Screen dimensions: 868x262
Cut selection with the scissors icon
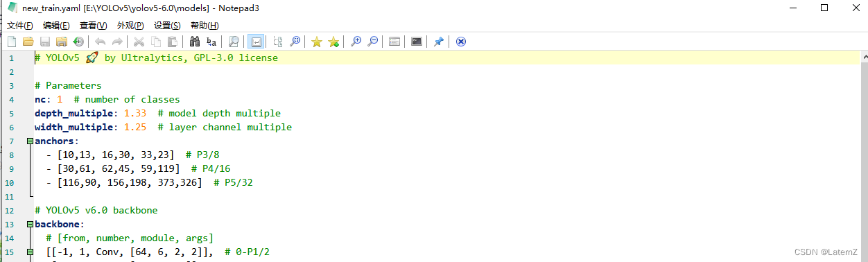(x=139, y=42)
